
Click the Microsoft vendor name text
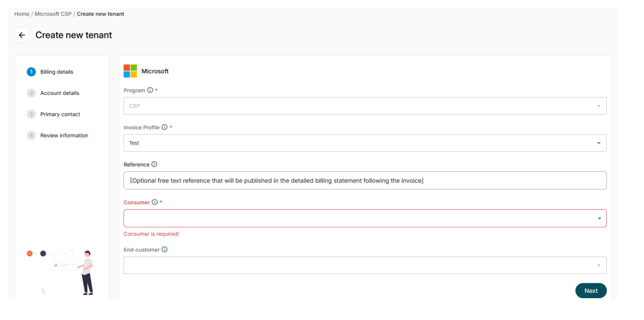pyautogui.click(x=155, y=71)
